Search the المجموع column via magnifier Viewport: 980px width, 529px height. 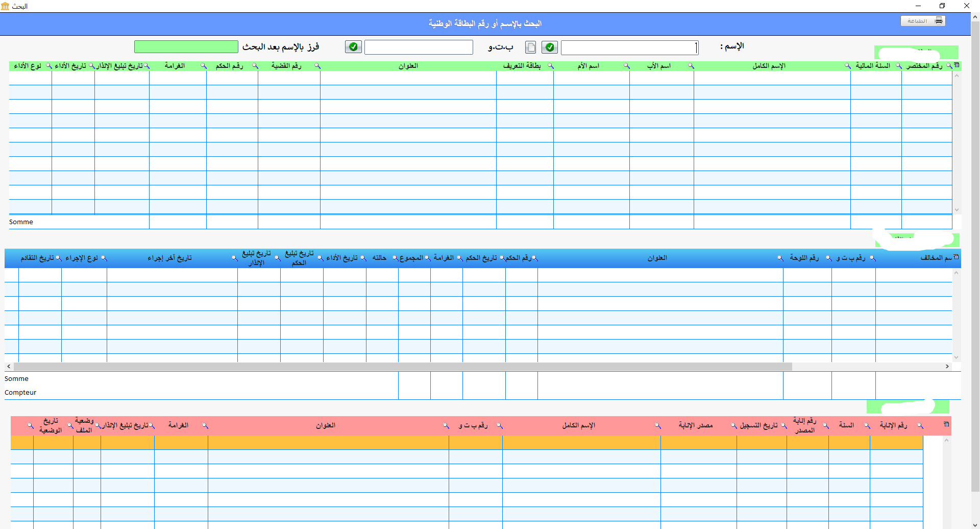pos(427,258)
